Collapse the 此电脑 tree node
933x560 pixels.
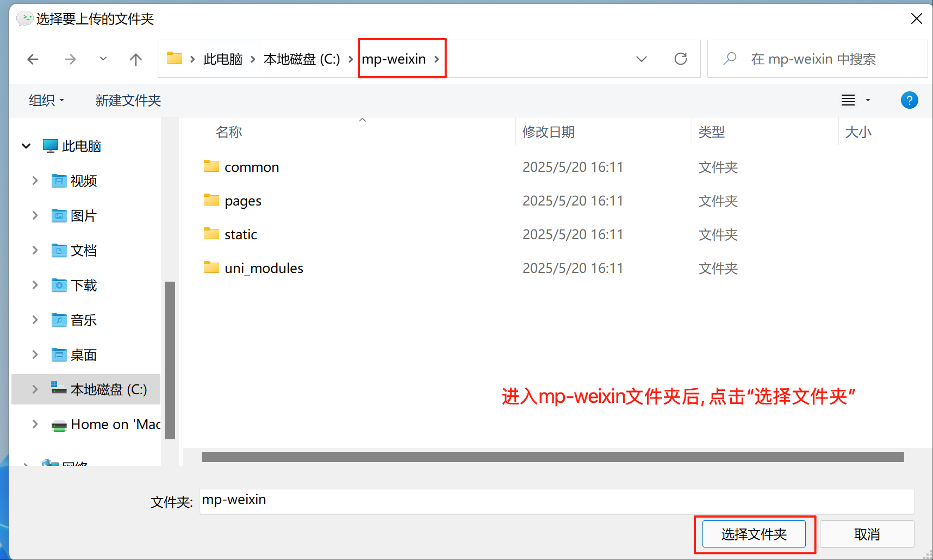[x=26, y=146]
